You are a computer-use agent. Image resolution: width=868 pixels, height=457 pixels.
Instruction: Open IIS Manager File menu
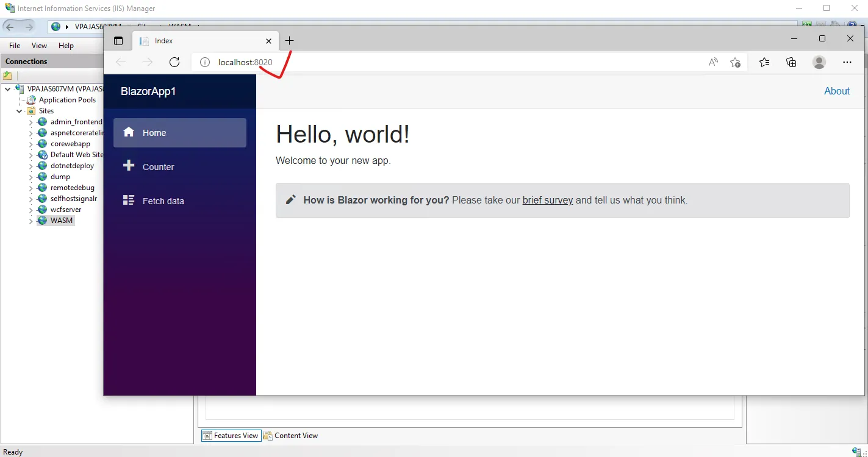tap(15, 46)
